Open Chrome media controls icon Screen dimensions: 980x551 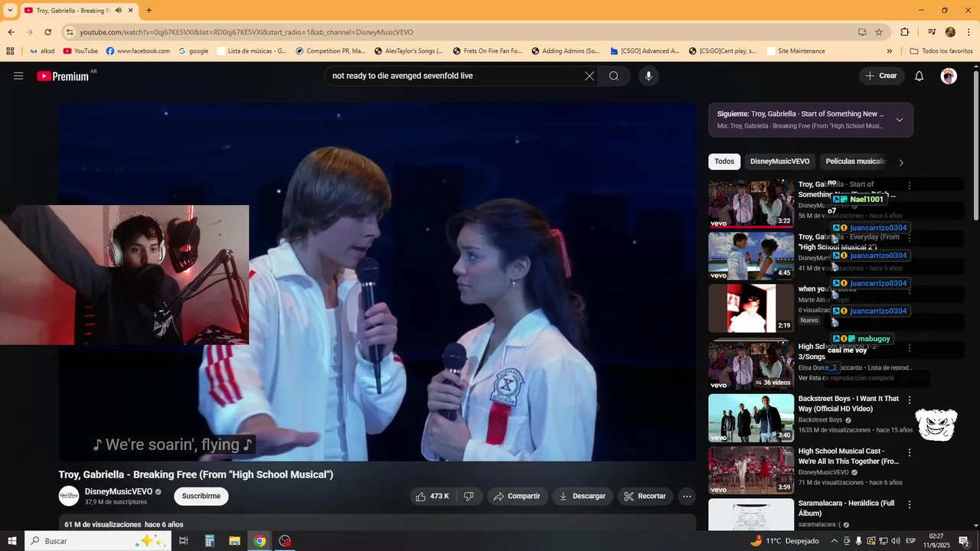932,32
